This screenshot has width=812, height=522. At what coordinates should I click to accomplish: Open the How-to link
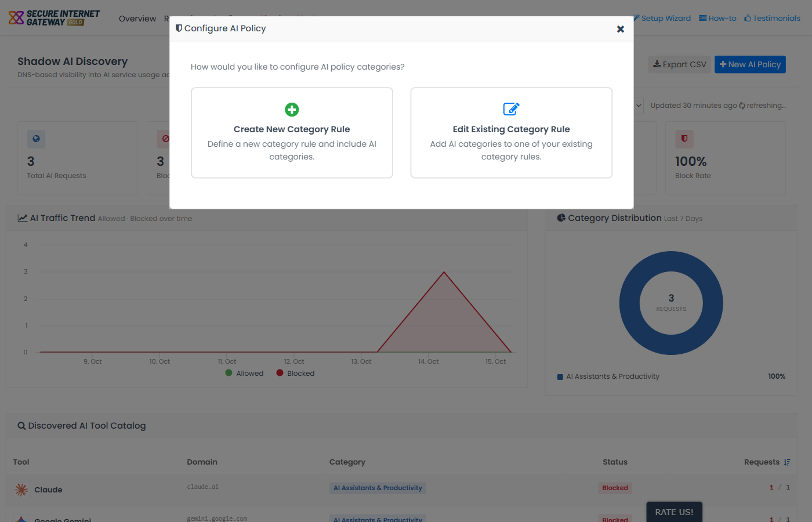pyautogui.click(x=717, y=18)
